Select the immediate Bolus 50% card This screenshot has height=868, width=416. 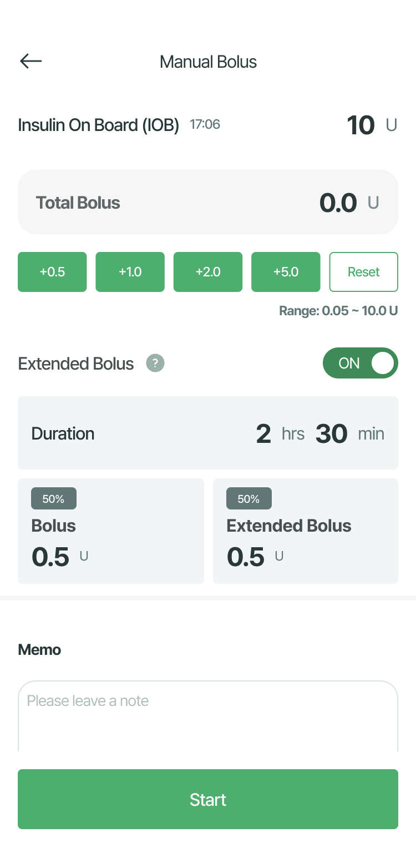111,531
